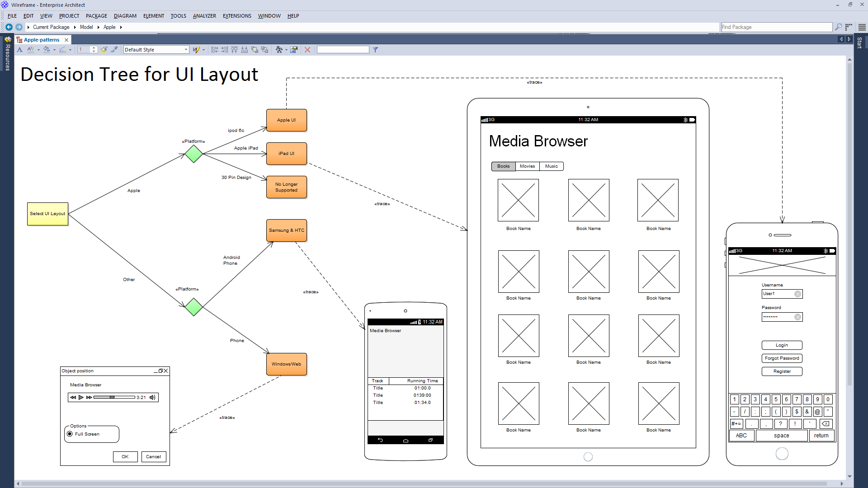868x488 pixels.
Task: Expand breadcrumb arrow before Model
Action: (75, 27)
